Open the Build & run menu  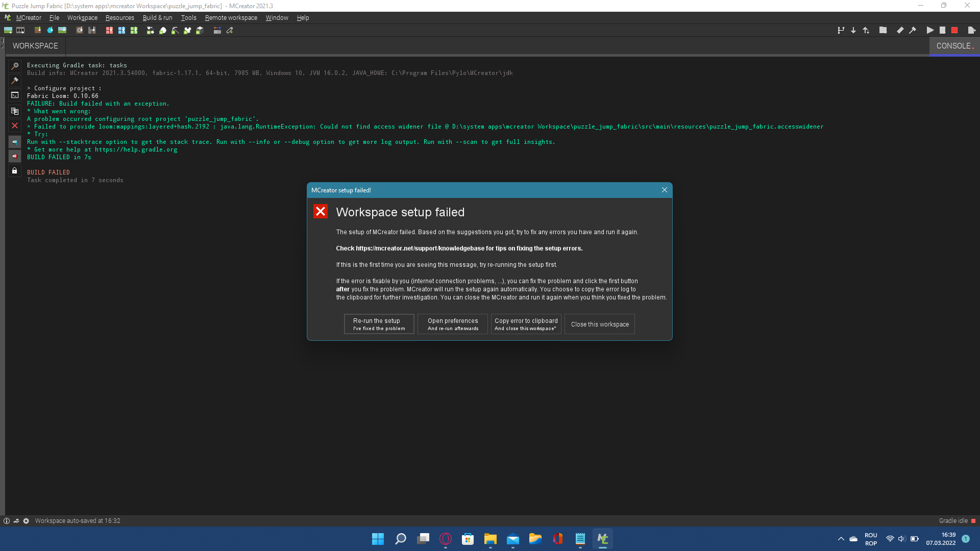click(x=157, y=17)
